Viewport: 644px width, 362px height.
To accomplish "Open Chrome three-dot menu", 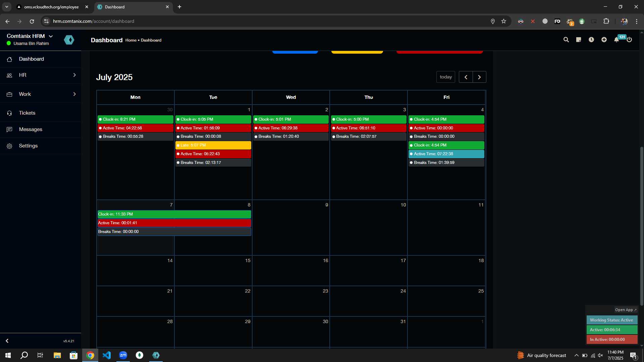I will coord(637,21).
